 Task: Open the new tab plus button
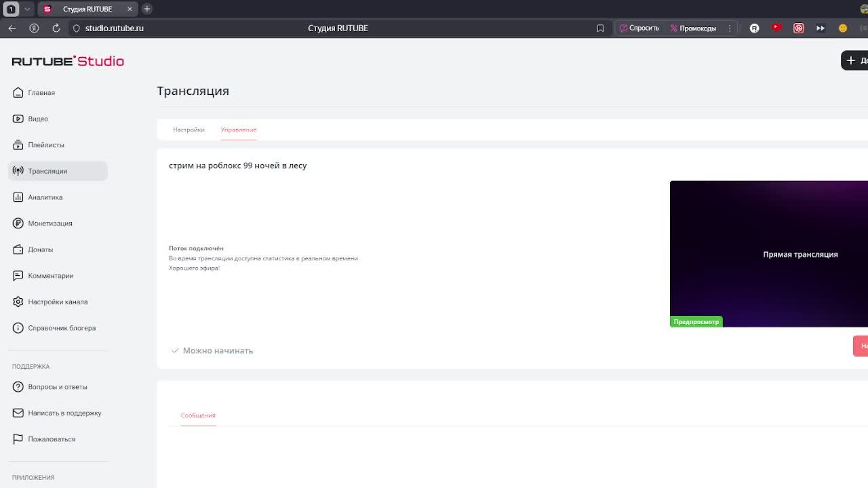coord(146,9)
